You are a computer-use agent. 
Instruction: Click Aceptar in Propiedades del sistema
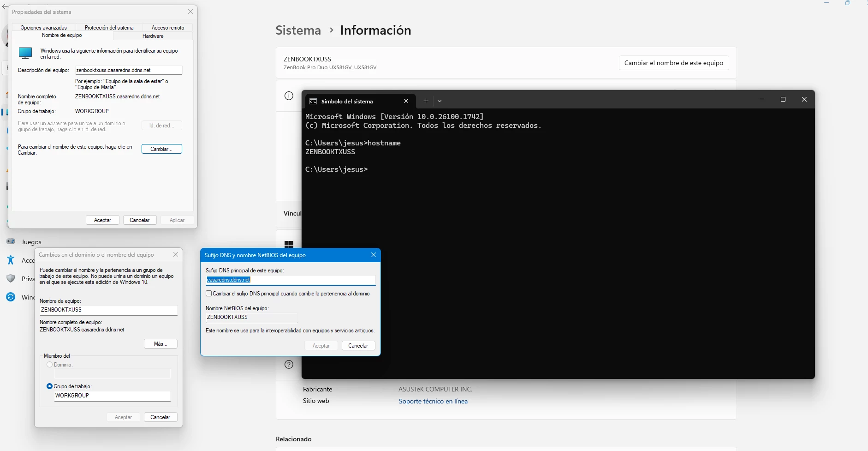pos(102,220)
